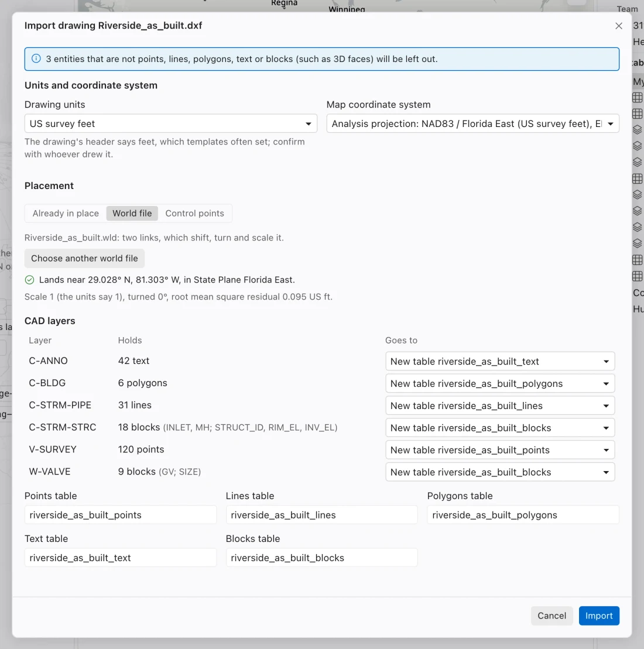Click the '6 polygons' holds value
Viewport: 644px width, 649px height.
[x=142, y=383]
